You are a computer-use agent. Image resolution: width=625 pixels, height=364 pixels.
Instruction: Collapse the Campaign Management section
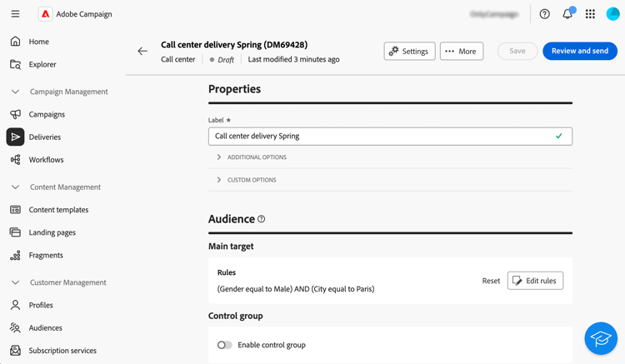[x=15, y=92]
